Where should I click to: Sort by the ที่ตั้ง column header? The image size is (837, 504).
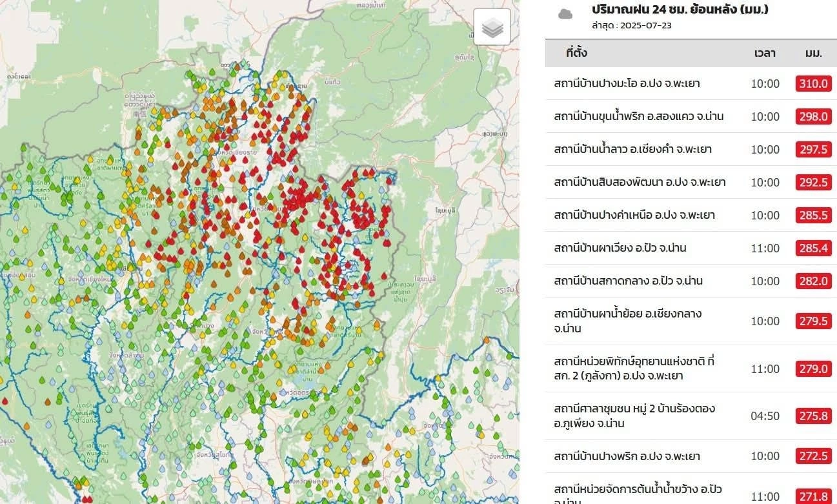(x=576, y=53)
